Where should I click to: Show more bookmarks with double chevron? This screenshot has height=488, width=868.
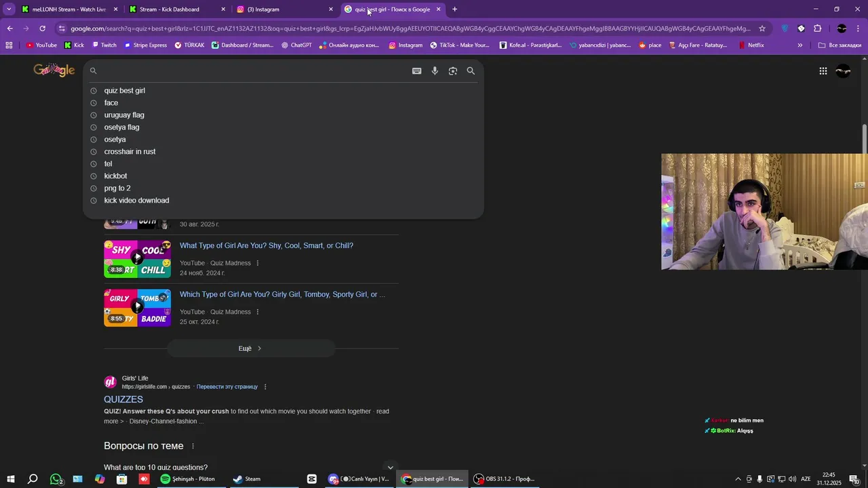coord(800,45)
